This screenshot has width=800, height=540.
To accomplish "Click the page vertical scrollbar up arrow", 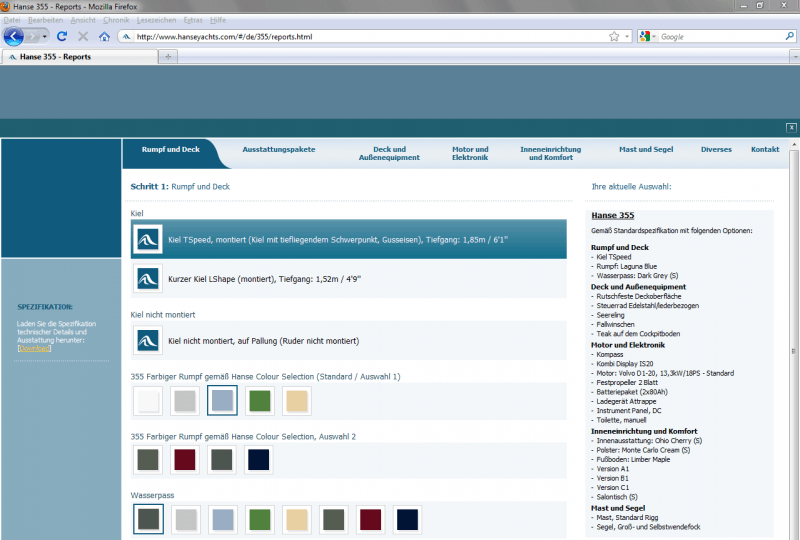I will pos(794,145).
